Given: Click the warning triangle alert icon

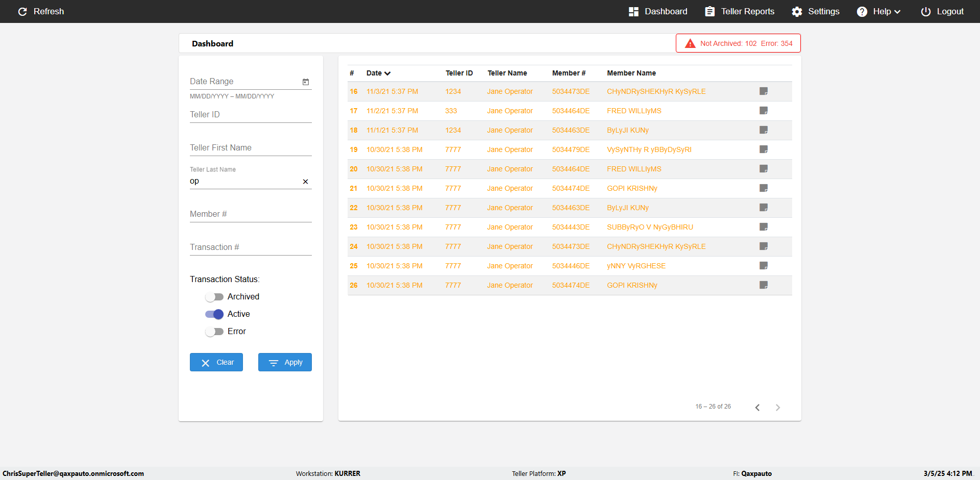Looking at the screenshot, I should pyautogui.click(x=690, y=43).
